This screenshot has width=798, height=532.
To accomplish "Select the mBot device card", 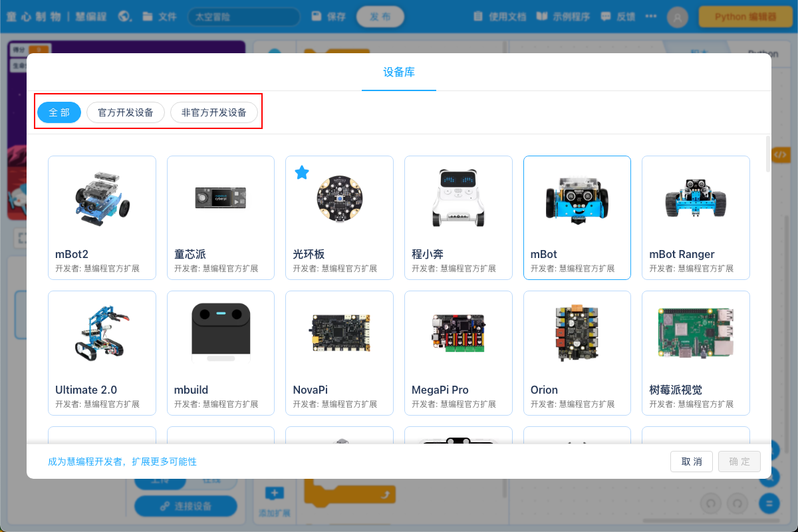I will click(x=577, y=217).
